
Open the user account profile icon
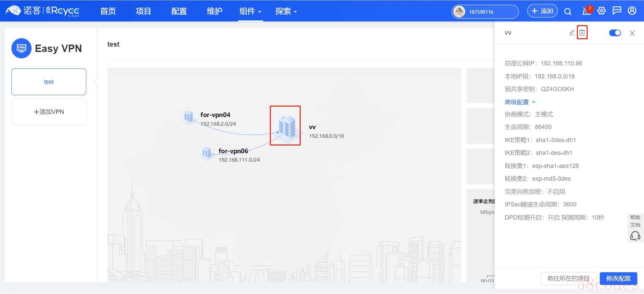coord(632,11)
